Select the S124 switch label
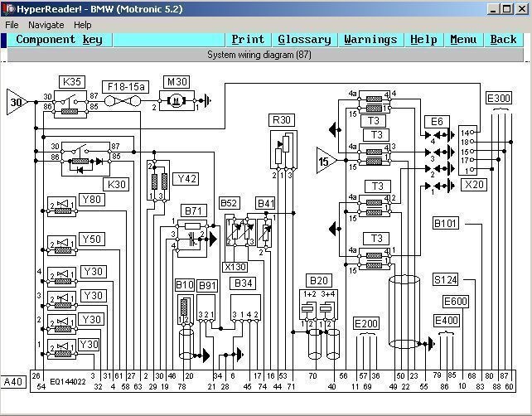This screenshot has height=416, width=532. coord(446,279)
